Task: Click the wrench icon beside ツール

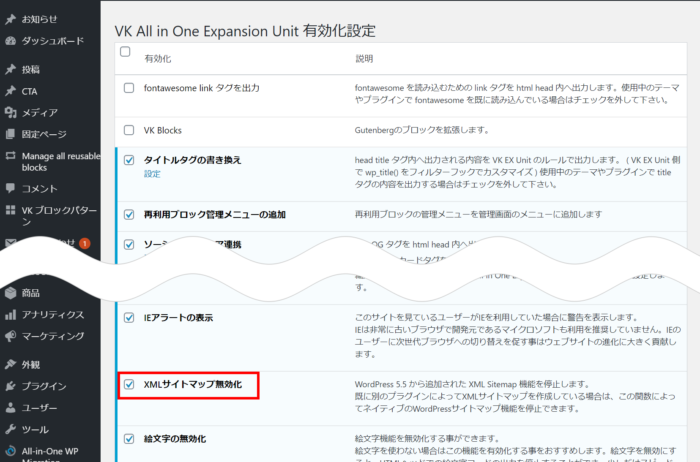Action: (x=10, y=429)
